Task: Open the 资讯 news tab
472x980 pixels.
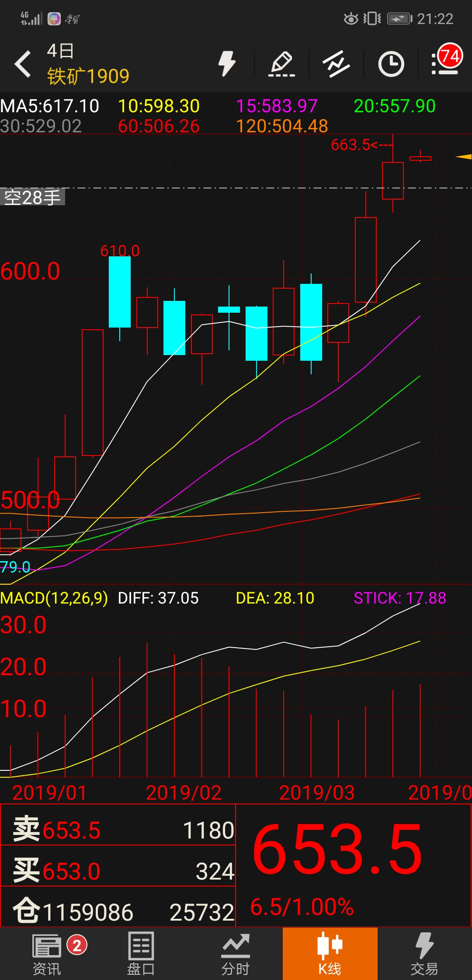Action: (47, 954)
